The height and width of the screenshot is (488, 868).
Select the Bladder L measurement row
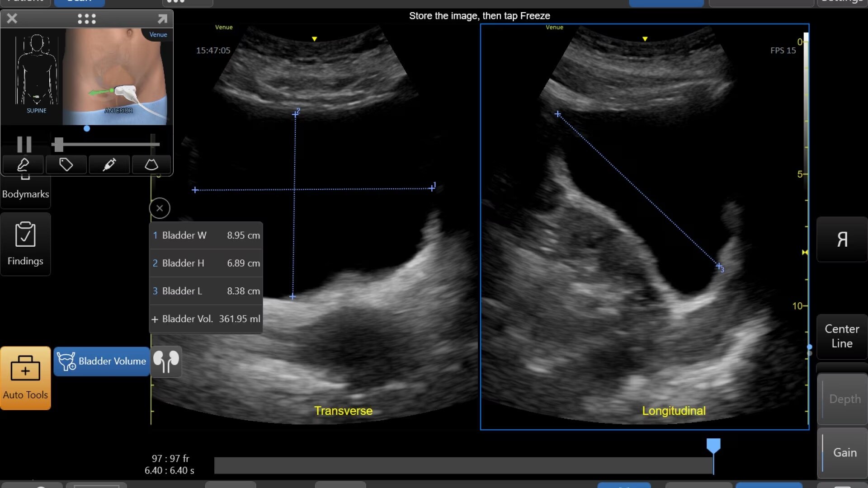(206, 291)
